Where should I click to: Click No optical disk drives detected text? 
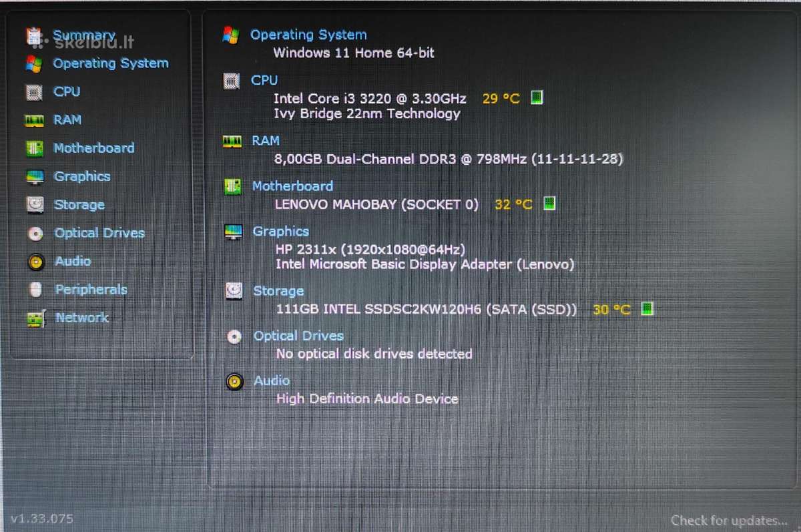tap(374, 354)
